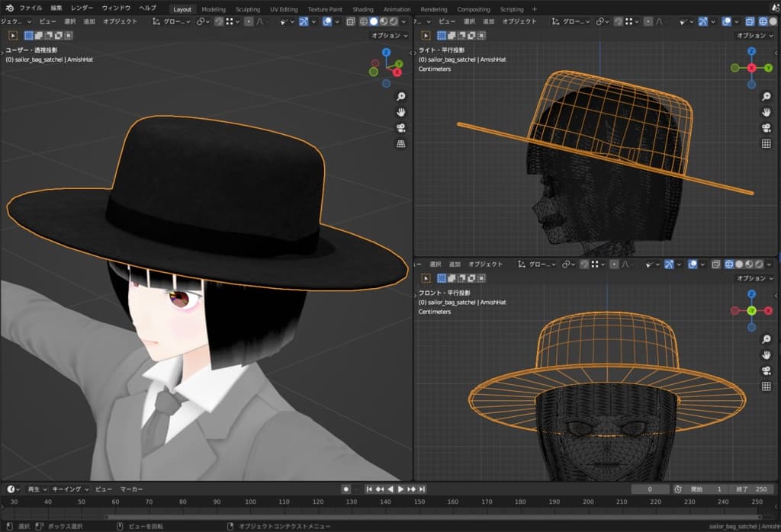
Task: Click the pan hand icon in the left viewport
Action: [401, 112]
